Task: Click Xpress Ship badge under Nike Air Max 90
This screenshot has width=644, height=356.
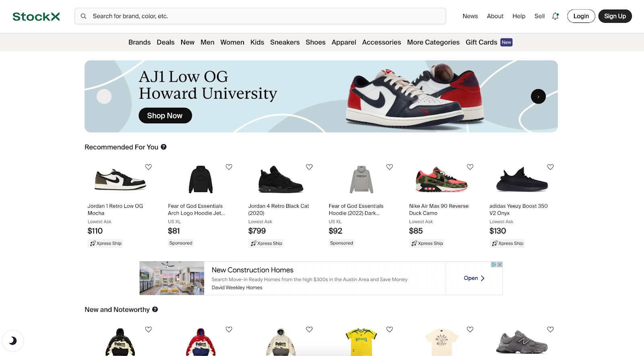Action: click(x=427, y=243)
